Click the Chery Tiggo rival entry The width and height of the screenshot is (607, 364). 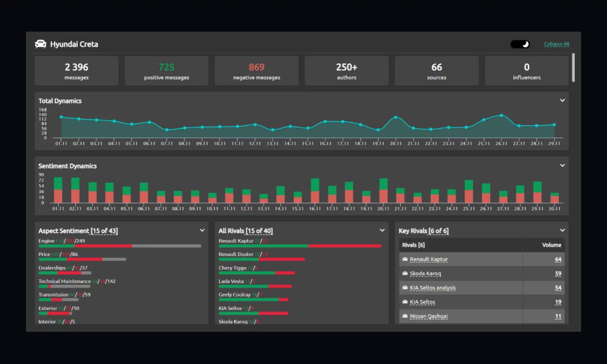click(238, 268)
